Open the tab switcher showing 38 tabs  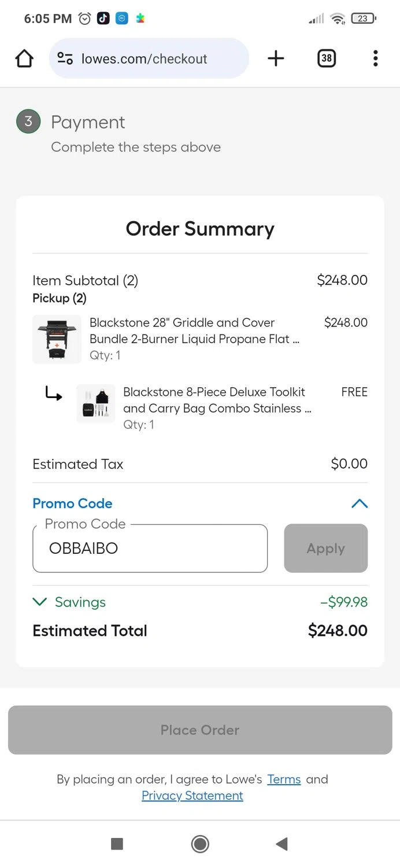point(327,58)
